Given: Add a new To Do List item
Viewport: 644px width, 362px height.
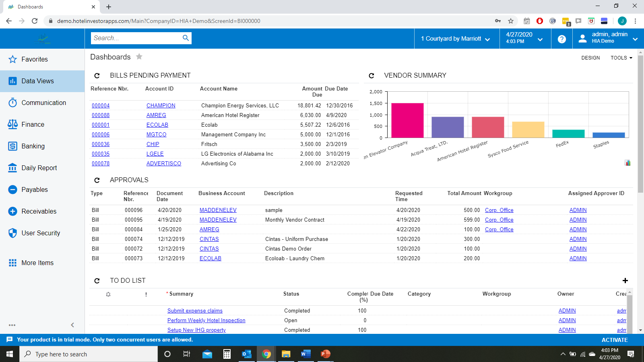Looking at the screenshot, I should (625, 281).
